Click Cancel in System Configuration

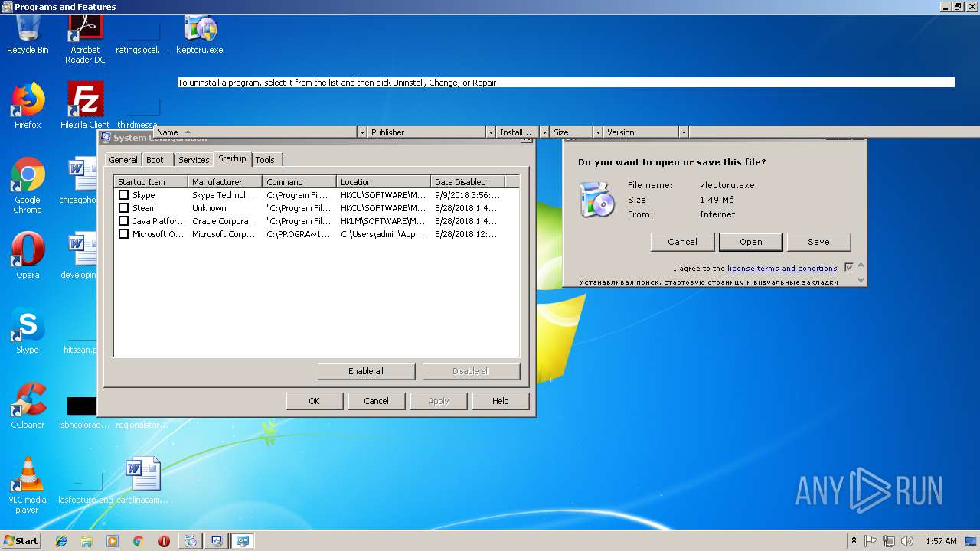click(x=376, y=401)
